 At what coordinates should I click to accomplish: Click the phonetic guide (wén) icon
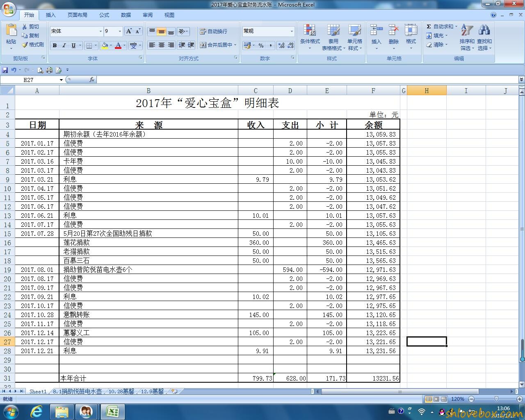[133, 46]
